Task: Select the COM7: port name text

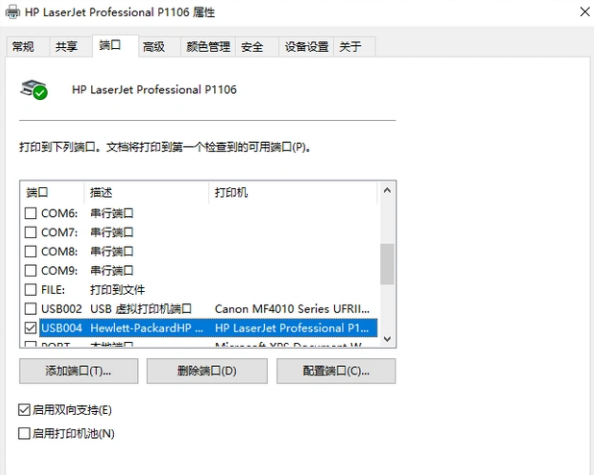Action: tap(59, 232)
